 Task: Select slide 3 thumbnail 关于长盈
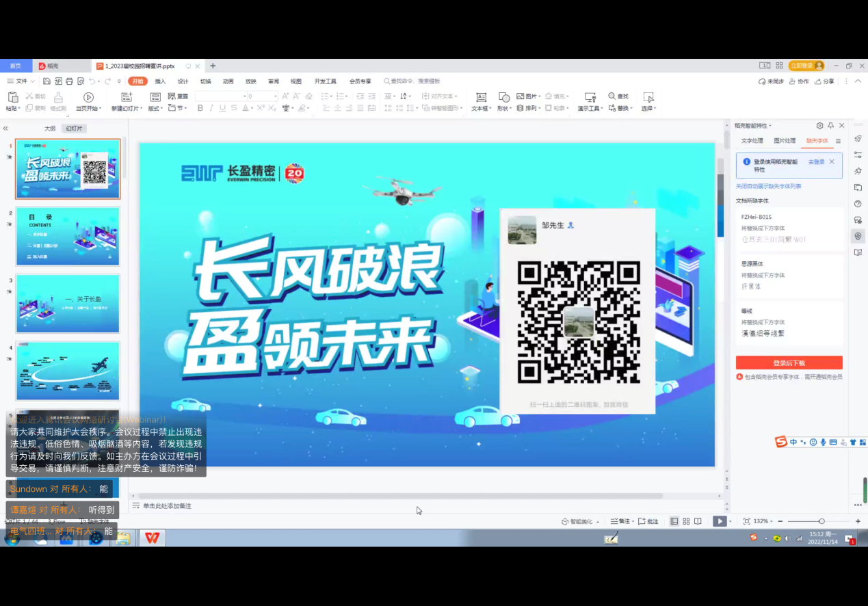coord(68,303)
